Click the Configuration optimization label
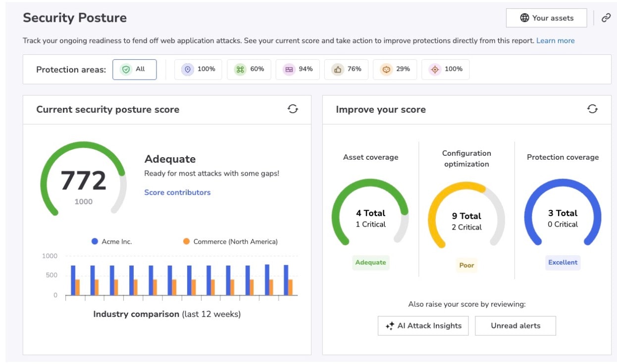617x364 pixels. pos(466,159)
